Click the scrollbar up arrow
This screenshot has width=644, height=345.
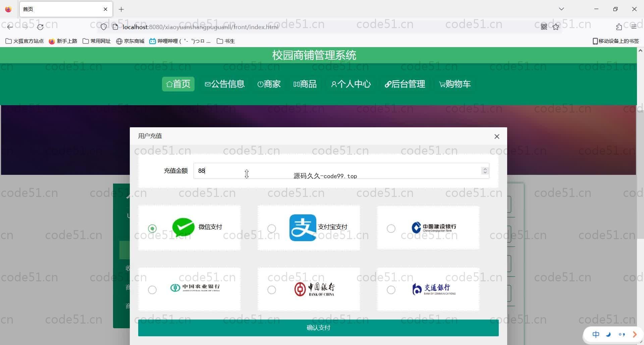tap(640, 51)
